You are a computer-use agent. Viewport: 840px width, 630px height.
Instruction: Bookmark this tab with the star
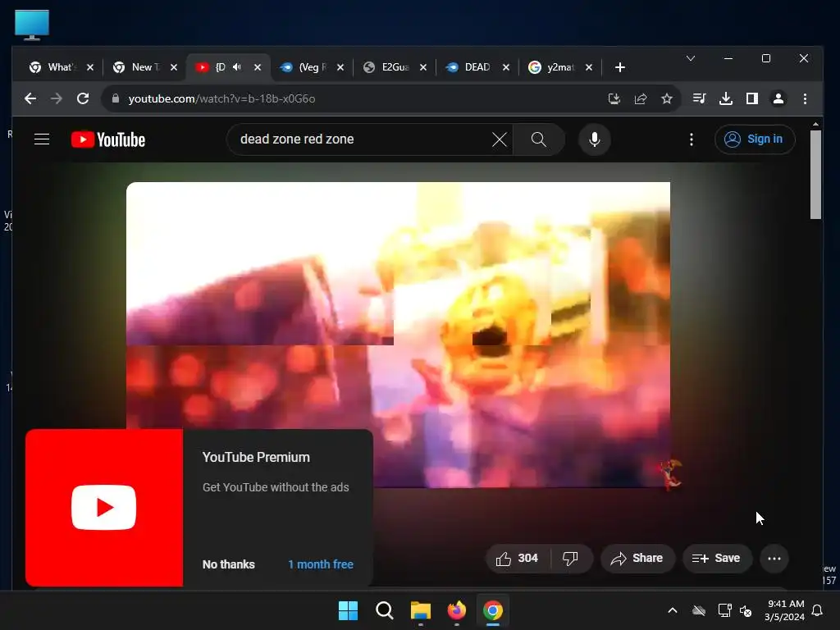pyautogui.click(x=666, y=98)
